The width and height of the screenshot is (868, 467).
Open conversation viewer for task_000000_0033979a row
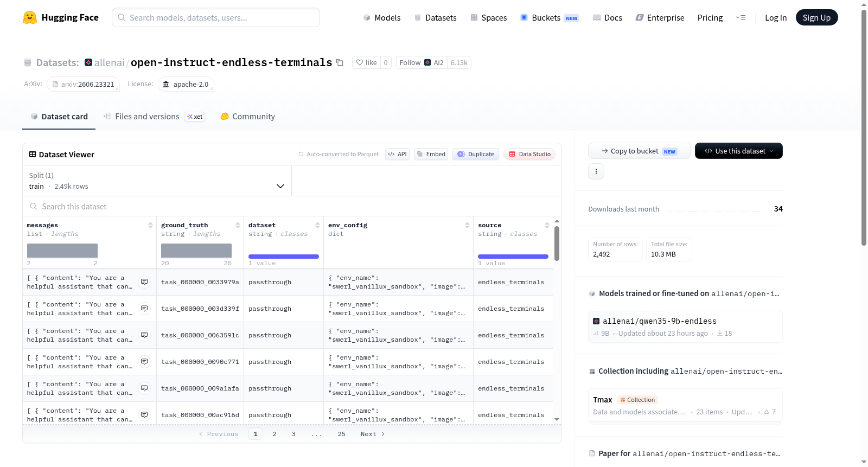click(144, 282)
